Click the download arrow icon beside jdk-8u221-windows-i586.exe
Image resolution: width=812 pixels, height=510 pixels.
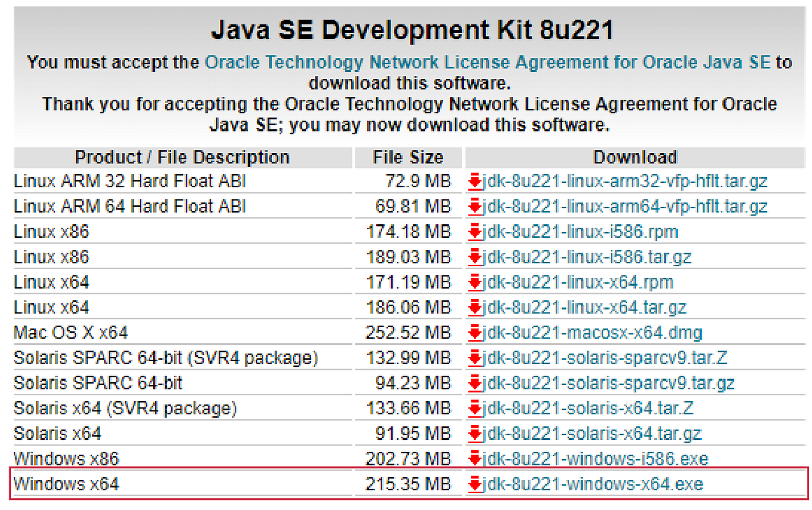[x=475, y=458]
